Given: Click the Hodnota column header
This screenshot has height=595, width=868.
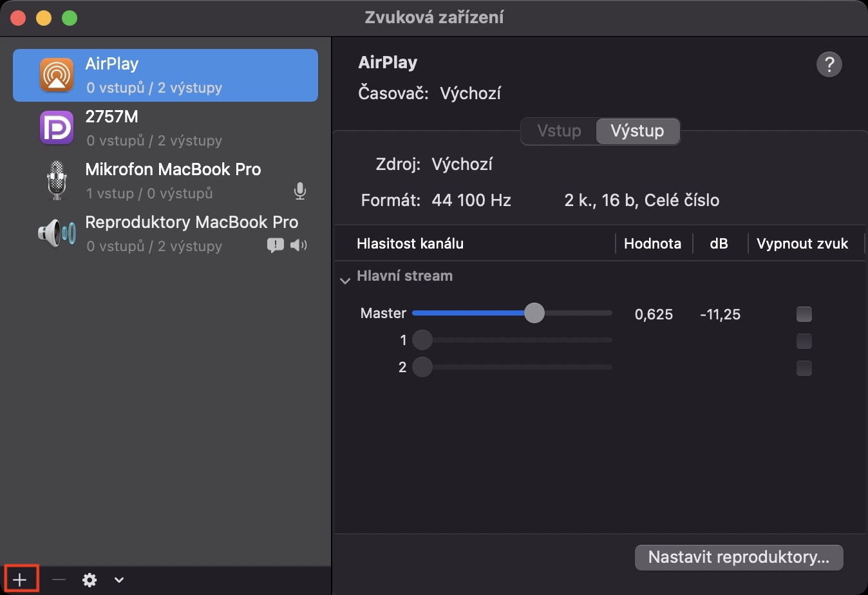Looking at the screenshot, I should pyautogui.click(x=652, y=243).
